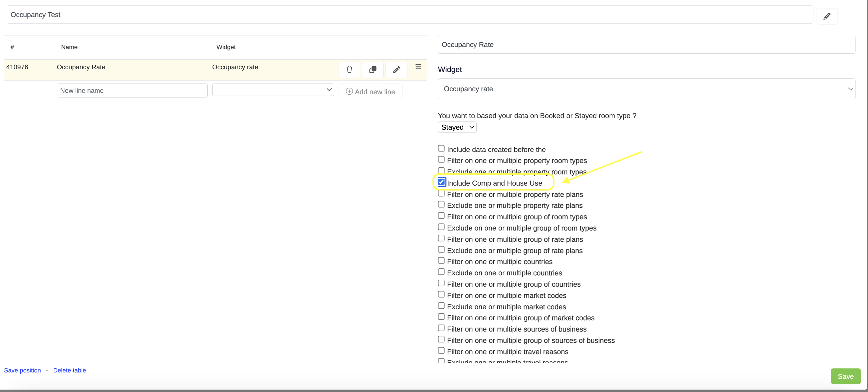Uncheck Include Comp and House Use
Image resolution: width=868 pixels, height=392 pixels.
pyautogui.click(x=441, y=182)
